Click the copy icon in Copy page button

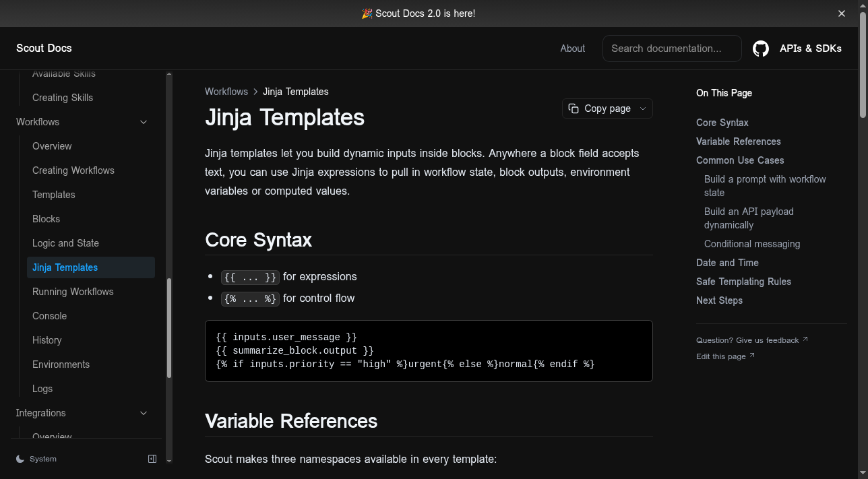(x=573, y=108)
